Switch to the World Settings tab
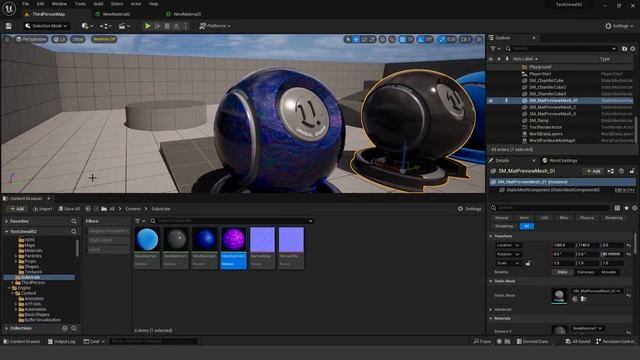The width and height of the screenshot is (640, 360). coord(562,161)
